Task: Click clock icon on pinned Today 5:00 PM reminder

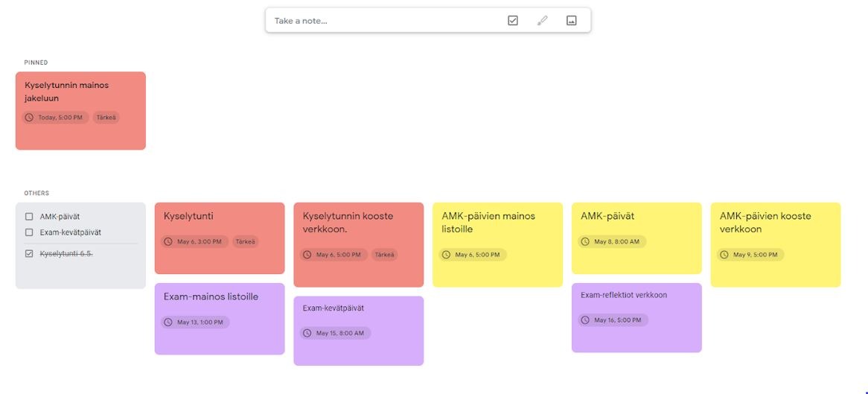Action: (29, 118)
